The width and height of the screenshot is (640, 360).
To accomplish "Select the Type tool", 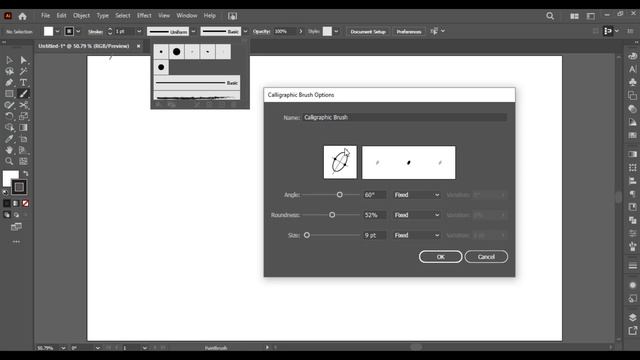I will (x=24, y=82).
